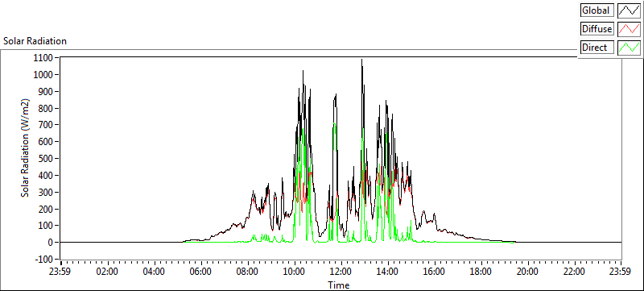Click the 06:00 time axis label
Screen dimensions: 644x291
coord(201,272)
